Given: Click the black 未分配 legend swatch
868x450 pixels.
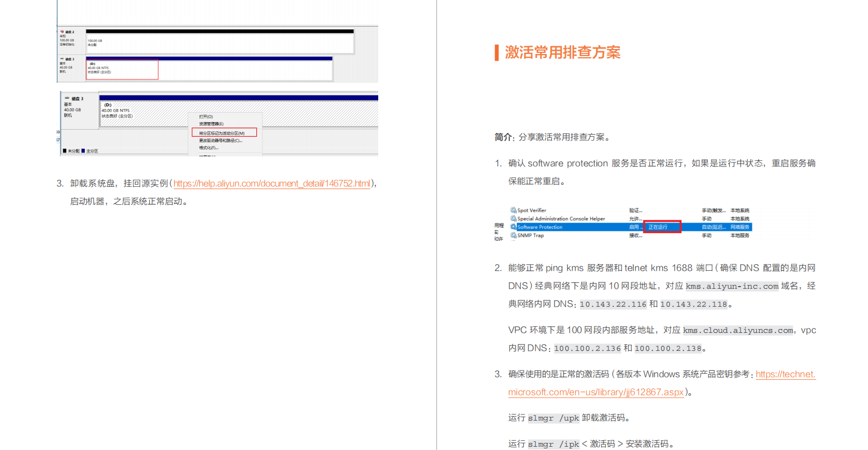Looking at the screenshot, I should (x=65, y=151).
